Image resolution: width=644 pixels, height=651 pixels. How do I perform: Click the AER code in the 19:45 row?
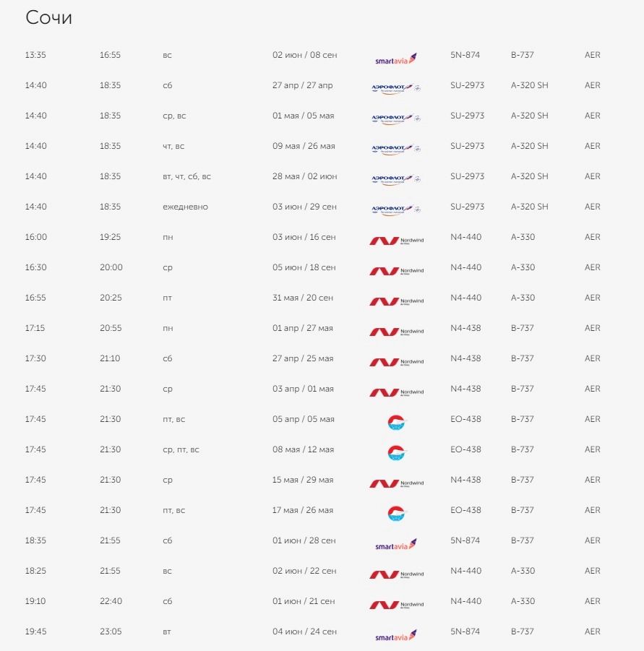click(592, 631)
